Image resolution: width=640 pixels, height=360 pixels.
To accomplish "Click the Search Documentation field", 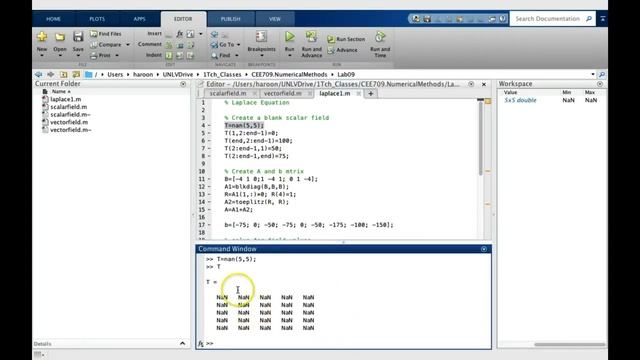I will point(548,19).
